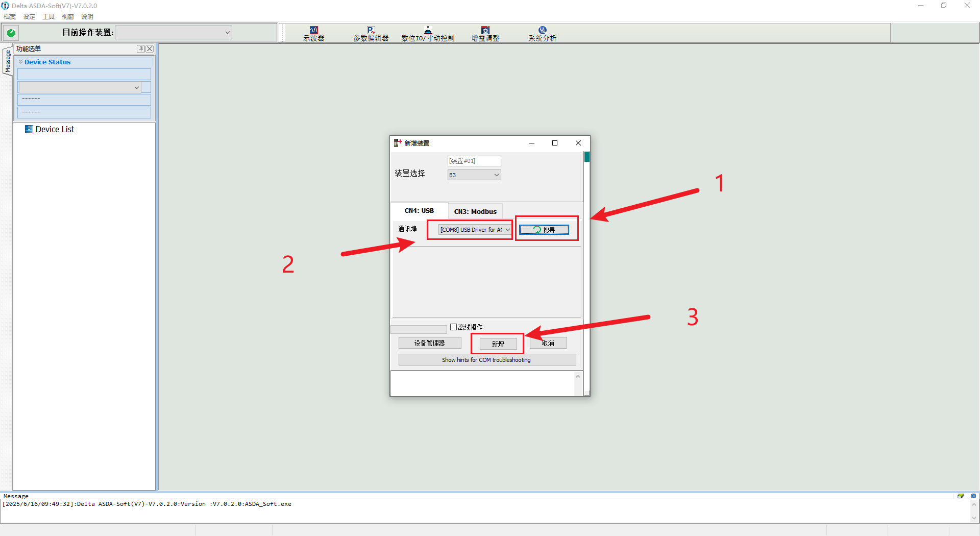
Task: Pin the 功能选单 panel
Action: coord(141,49)
